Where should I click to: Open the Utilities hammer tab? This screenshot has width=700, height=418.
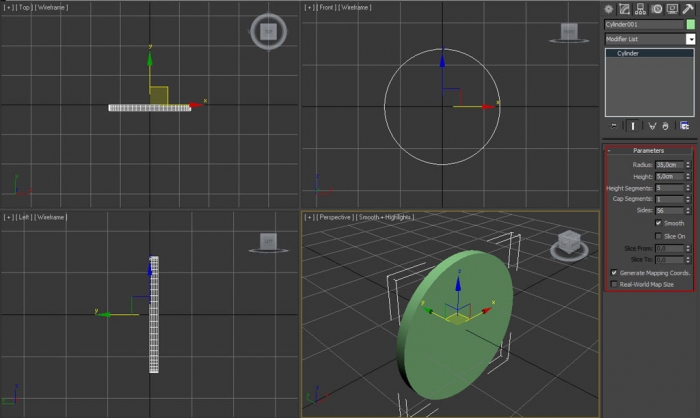pyautogui.click(x=688, y=9)
